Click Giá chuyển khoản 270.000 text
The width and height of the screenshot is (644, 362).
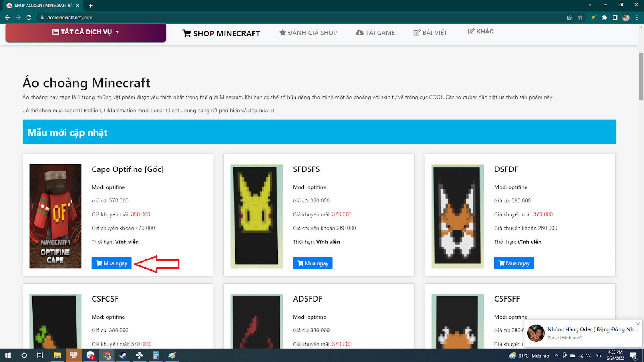coord(123,228)
